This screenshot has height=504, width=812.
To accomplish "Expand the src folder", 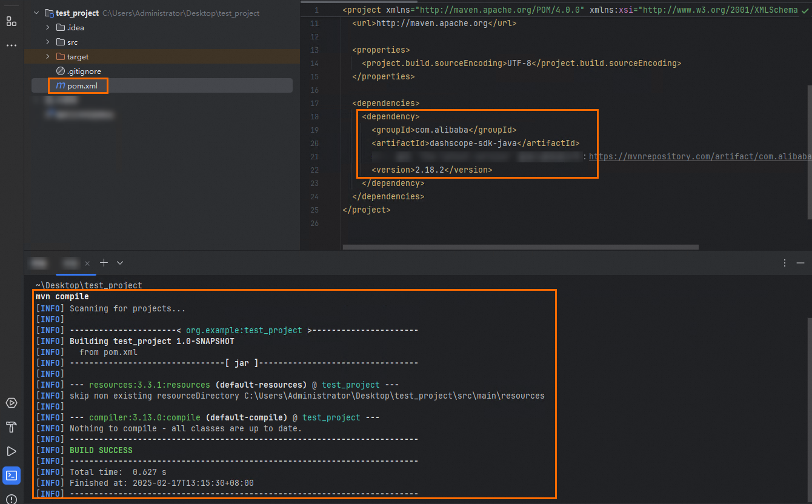I will [x=48, y=42].
